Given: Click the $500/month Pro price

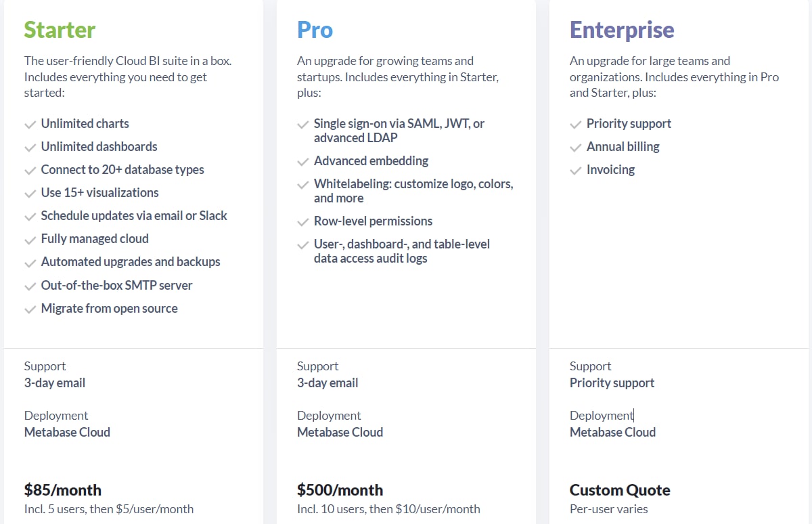Looking at the screenshot, I should click(x=340, y=489).
